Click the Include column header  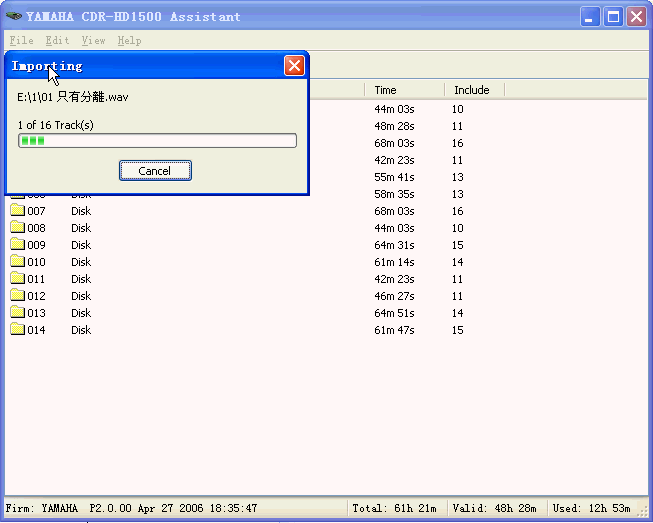pyautogui.click(x=474, y=90)
